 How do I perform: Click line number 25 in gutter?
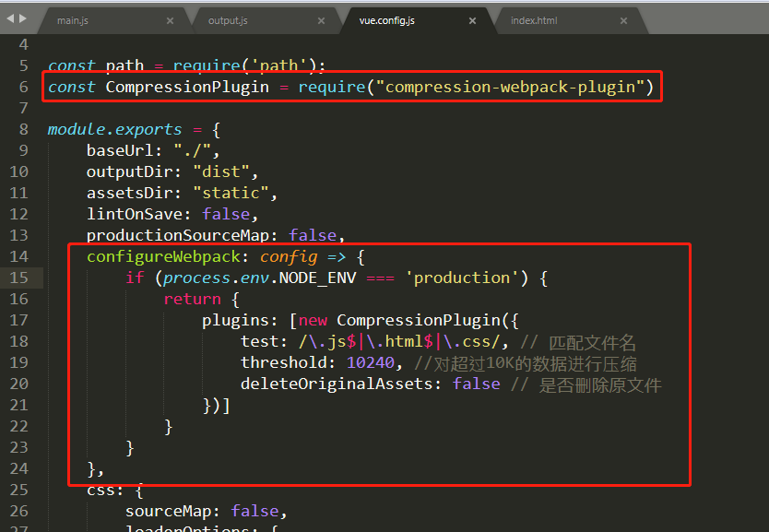pos(18,490)
